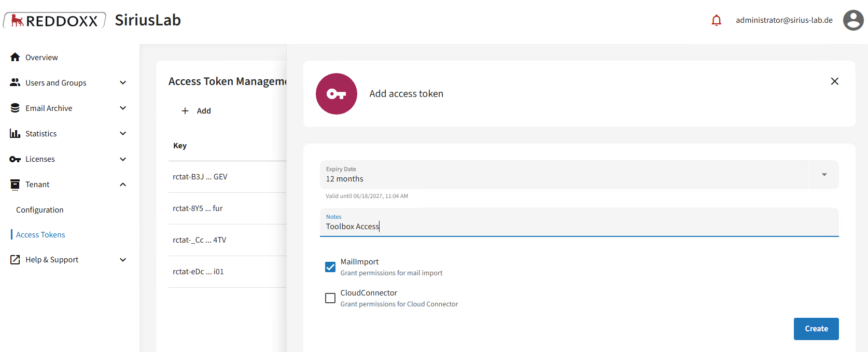
Task: Click the Email Archive database icon
Action: (15, 108)
